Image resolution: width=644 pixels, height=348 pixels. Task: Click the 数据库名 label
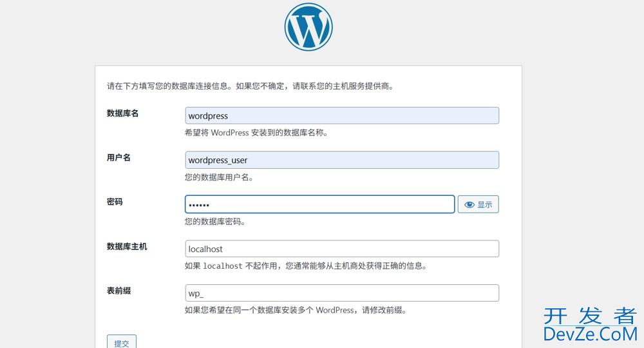122,113
